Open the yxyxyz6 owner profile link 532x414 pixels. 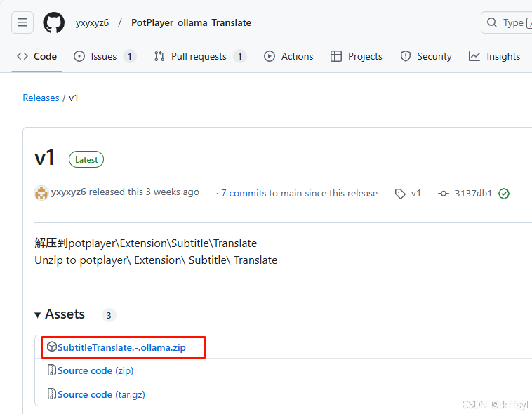[92, 22]
